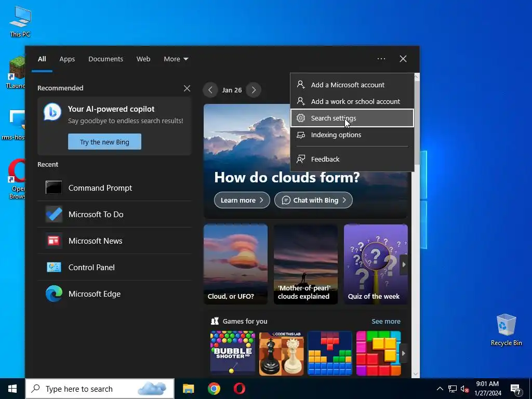Click Learn more button
The width and height of the screenshot is (532, 399).
(242, 200)
